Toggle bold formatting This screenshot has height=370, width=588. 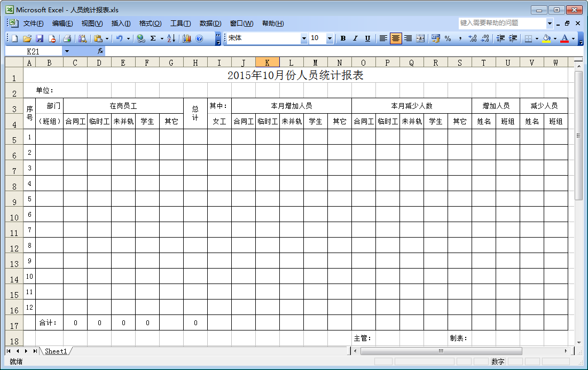[343, 38]
